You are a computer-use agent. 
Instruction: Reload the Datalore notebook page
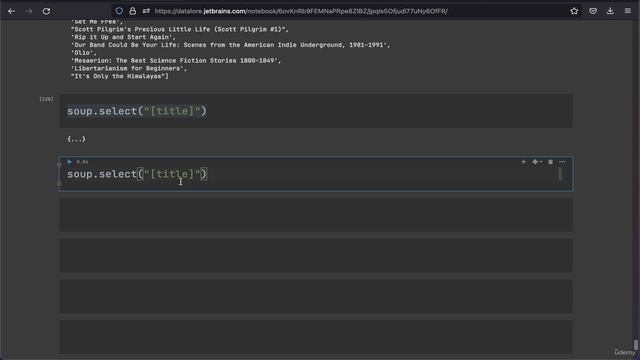47,11
